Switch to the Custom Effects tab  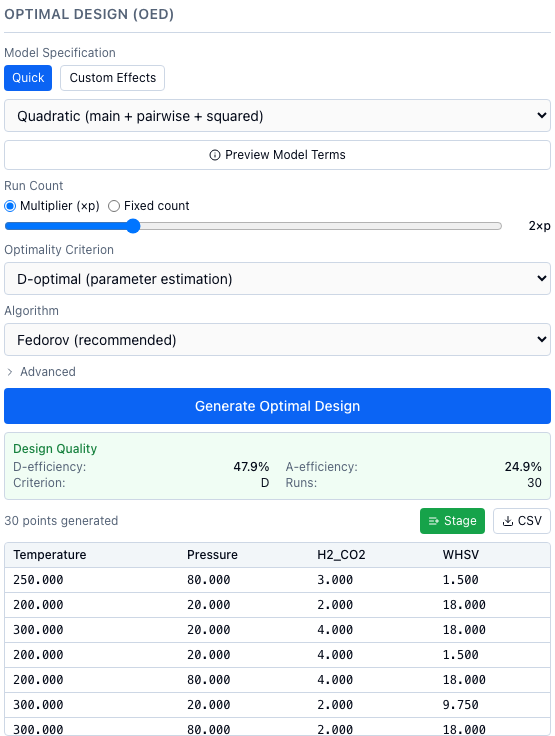pos(113,78)
